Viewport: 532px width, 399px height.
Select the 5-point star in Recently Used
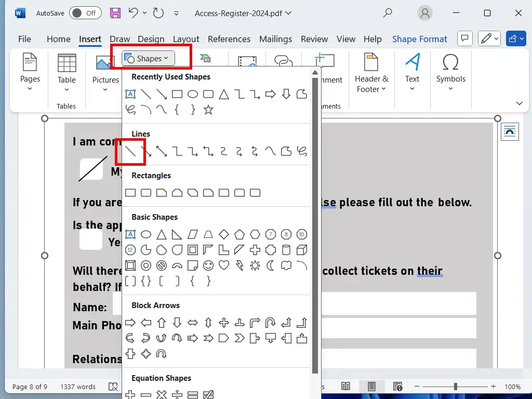click(208, 110)
